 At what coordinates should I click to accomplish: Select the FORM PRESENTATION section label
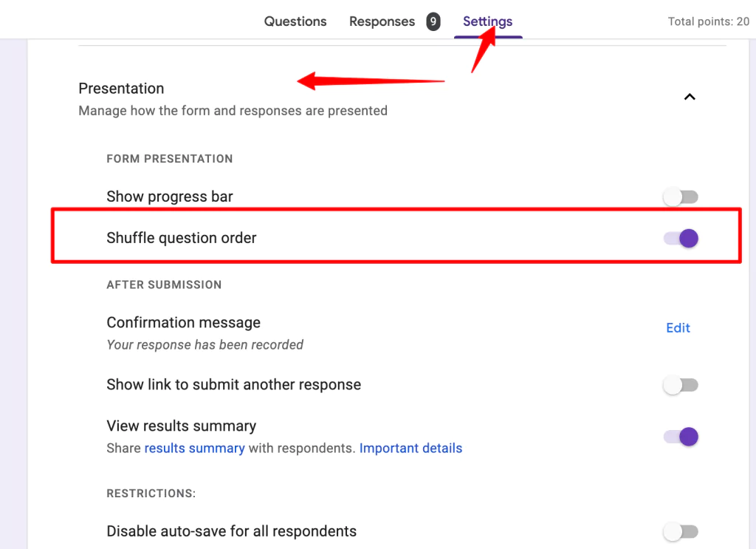tap(169, 158)
